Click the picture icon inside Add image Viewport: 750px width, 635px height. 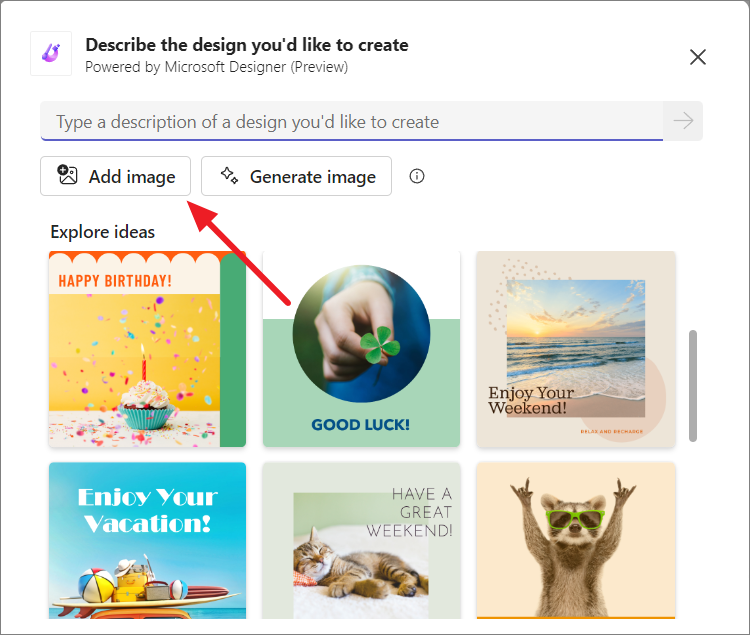tap(67, 175)
